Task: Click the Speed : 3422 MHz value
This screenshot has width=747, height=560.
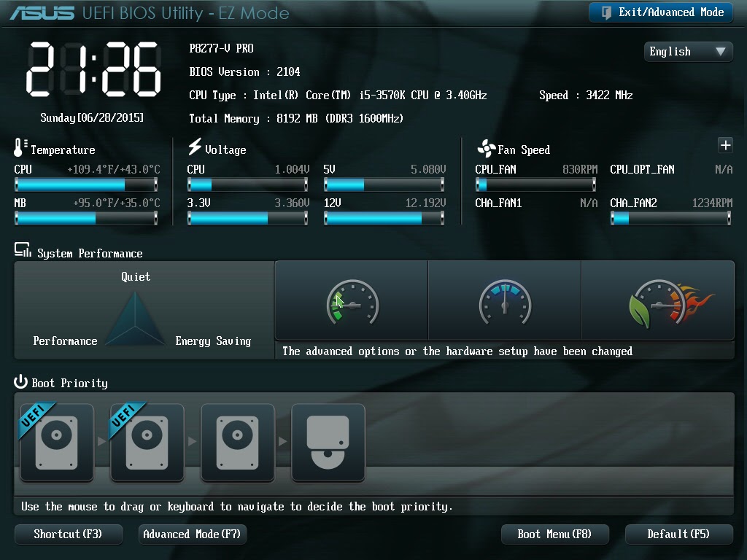Action: click(586, 96)
